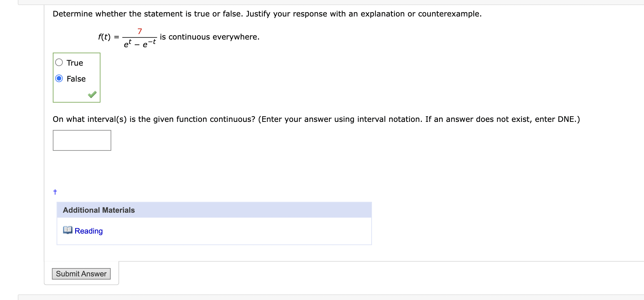Click the interval answer input box
Viewport: 644px width, 300px height.
click(82, 140)
